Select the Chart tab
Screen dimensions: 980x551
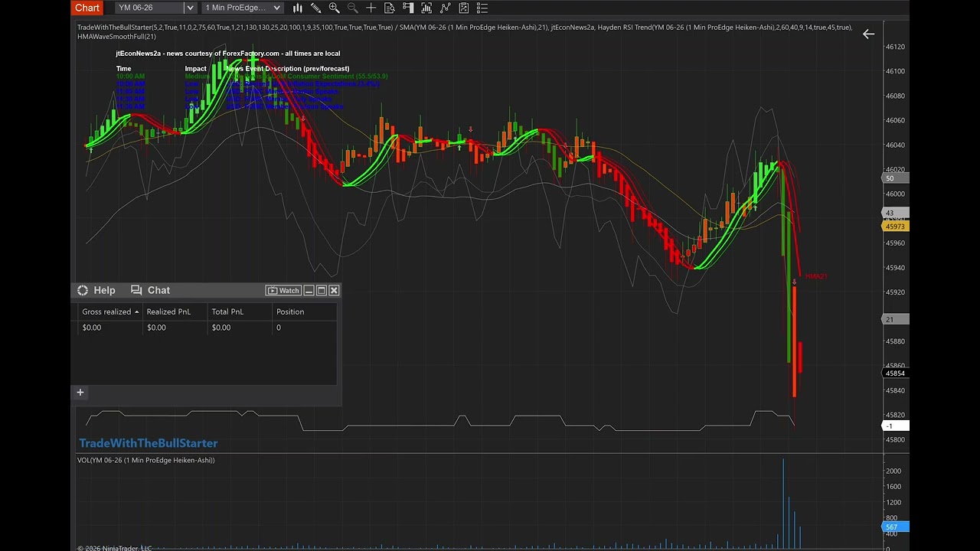87,8
